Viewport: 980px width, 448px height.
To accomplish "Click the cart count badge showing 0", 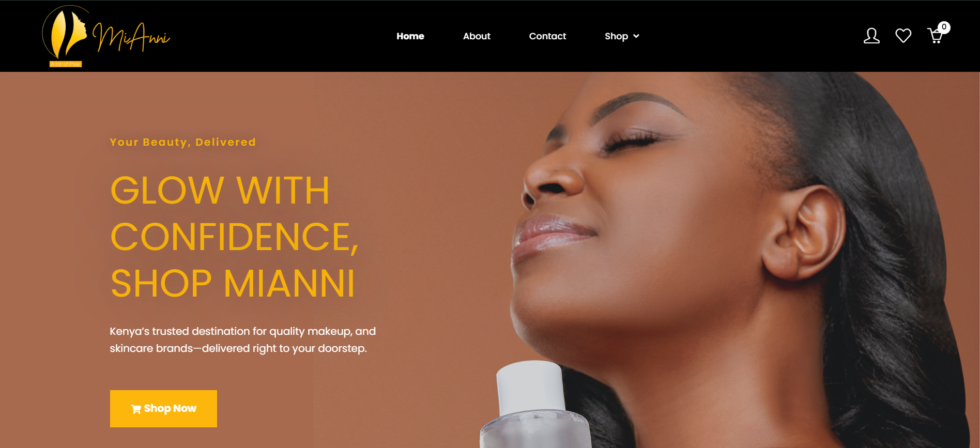I will (x=944, y=27).
